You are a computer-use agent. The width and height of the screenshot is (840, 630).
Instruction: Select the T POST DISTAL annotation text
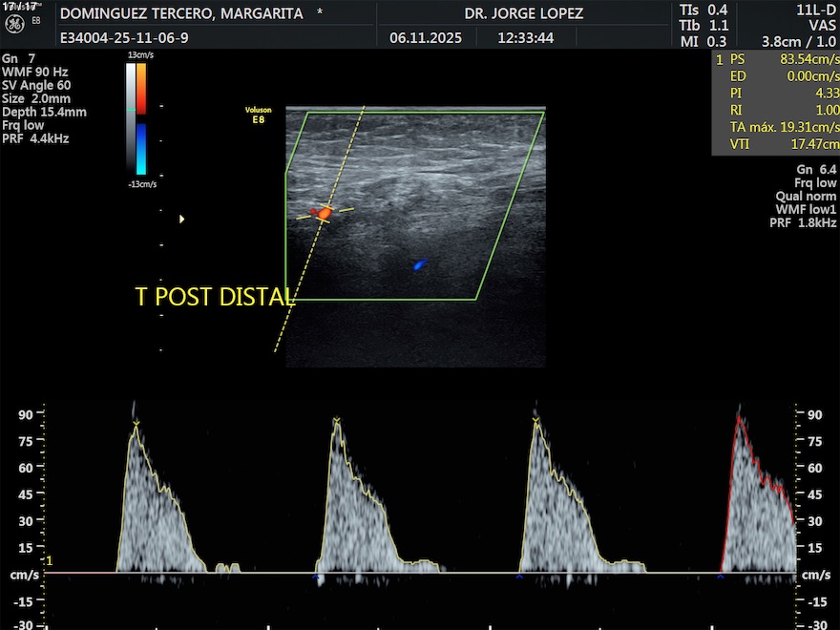[214, 297]
